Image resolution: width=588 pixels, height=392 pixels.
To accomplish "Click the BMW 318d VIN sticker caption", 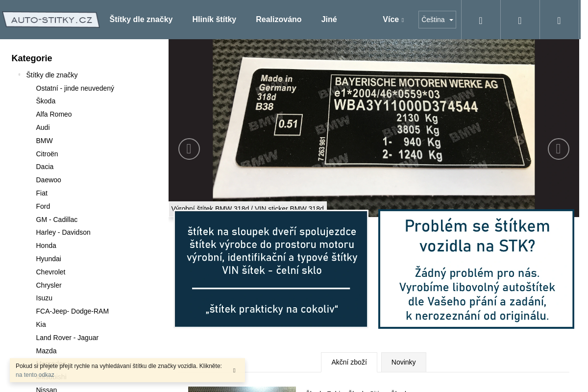I will click(247, 209).
